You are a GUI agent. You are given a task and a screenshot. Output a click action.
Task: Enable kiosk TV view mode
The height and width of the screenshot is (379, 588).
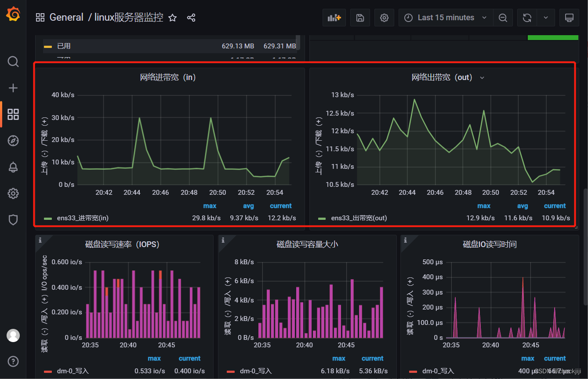[x=569, y=18]
